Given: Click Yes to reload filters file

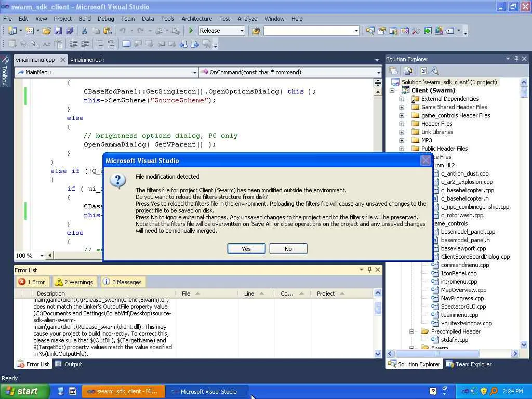Looking at the screenshot, I should click(246, 249).
